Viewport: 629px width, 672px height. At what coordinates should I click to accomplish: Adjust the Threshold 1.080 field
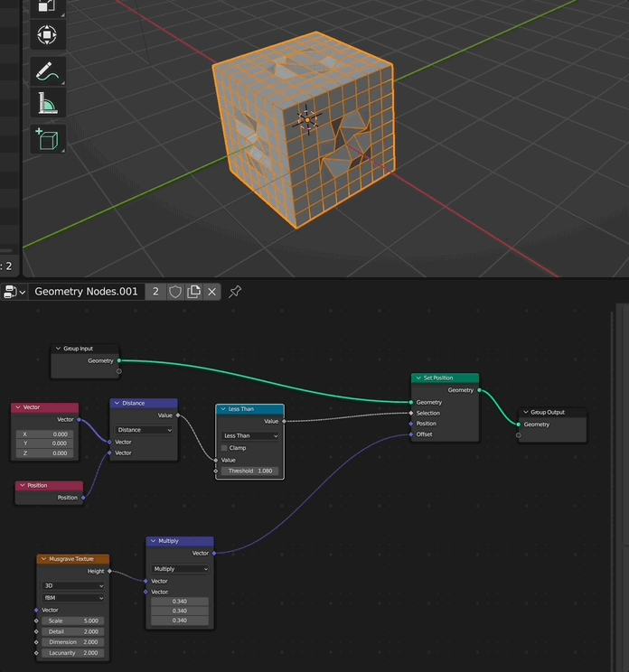250,471
